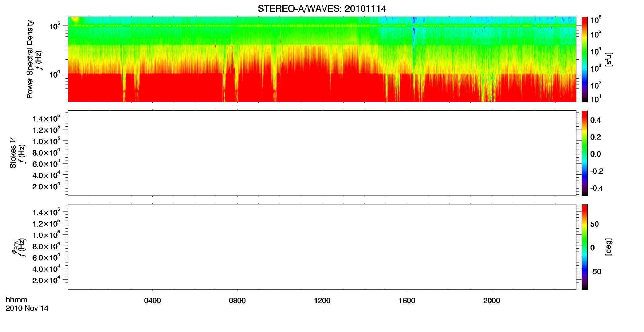Click the 0.4 label on Stokes V colorbar
The image size is (644, 332).
coord(595,120)
